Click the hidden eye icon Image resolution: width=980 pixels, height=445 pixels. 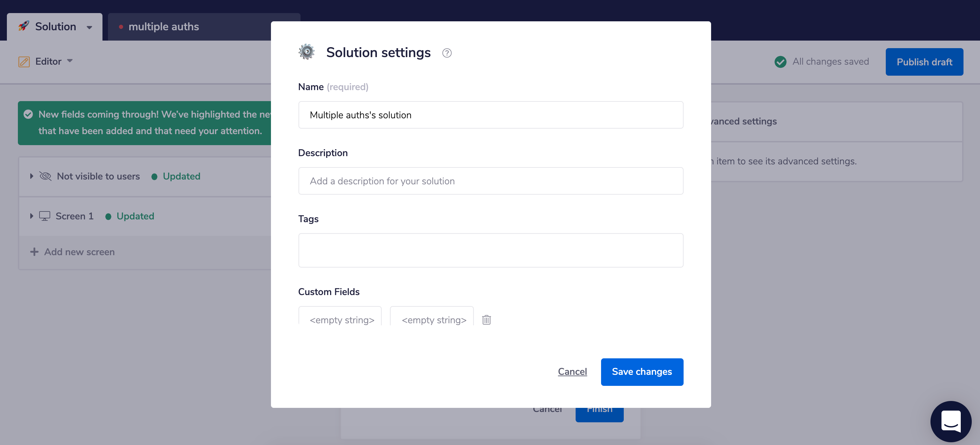coord(45,176)
